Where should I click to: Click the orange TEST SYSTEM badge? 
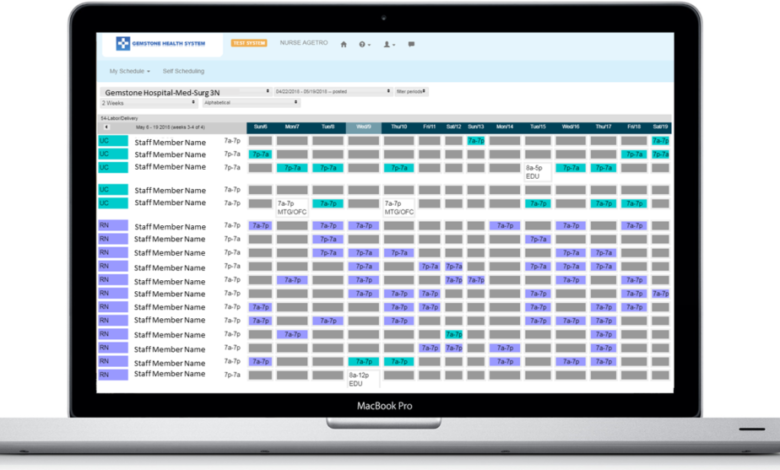pos(248,43)
